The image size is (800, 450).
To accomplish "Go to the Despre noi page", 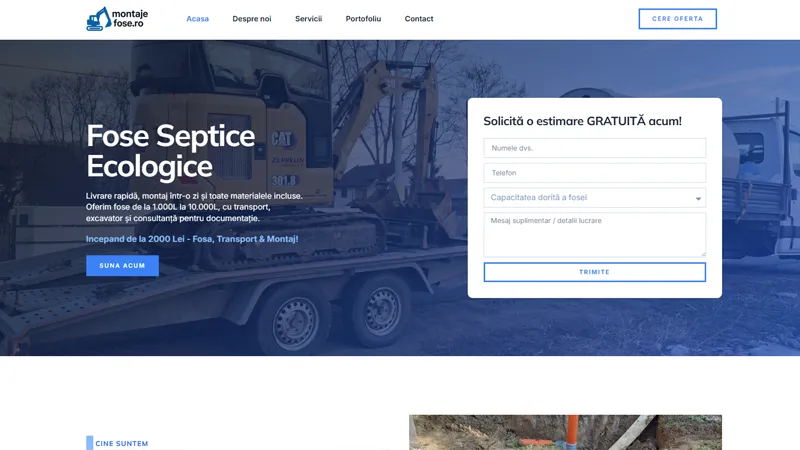I will click(252, 19).
